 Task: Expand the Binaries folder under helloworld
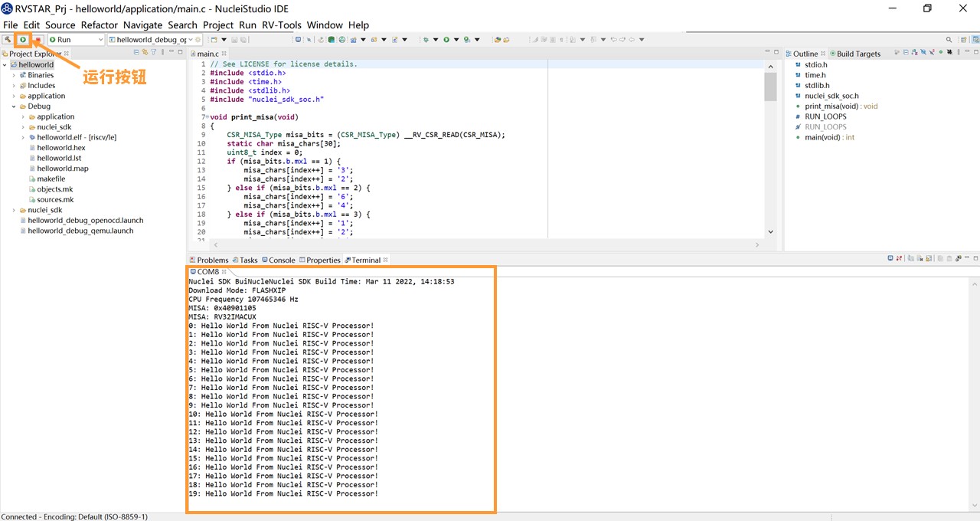pyautogui.click(x=14, y=75)
